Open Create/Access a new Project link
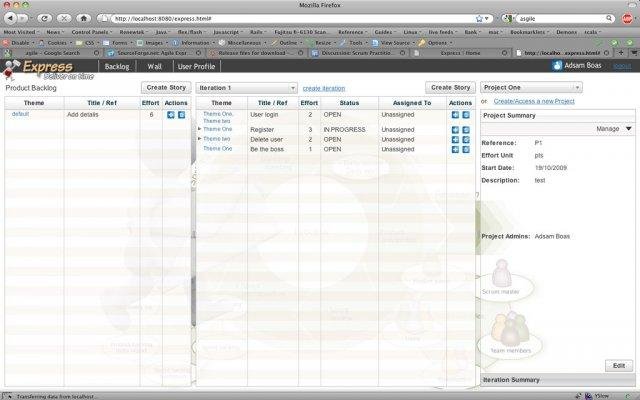The image size is (640, 400). 534,101
